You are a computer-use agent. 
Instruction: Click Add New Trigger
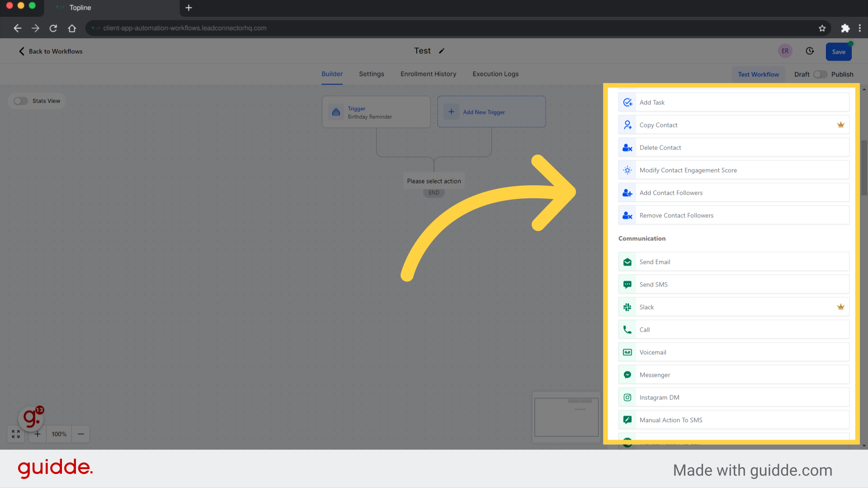491,112
